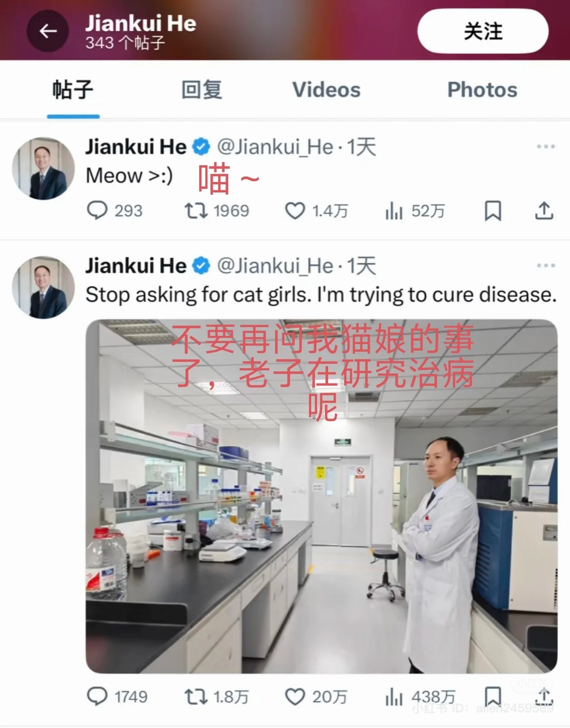
Task: Open the Photos tab
Action: tap(482, 89)
